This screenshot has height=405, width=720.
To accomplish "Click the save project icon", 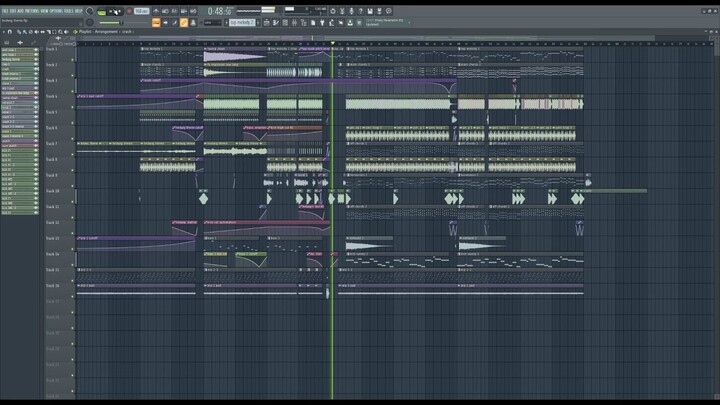I will (x=370, y=11).
